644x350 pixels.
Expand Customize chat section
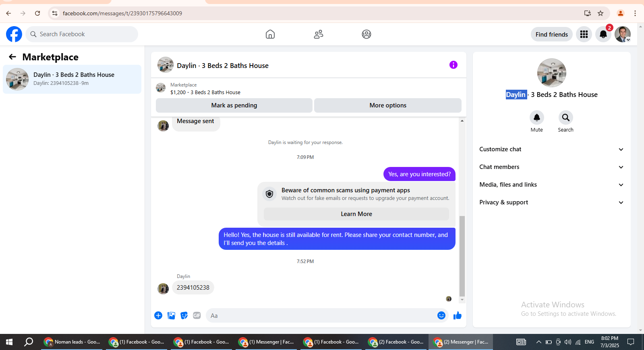pos(551,149)
